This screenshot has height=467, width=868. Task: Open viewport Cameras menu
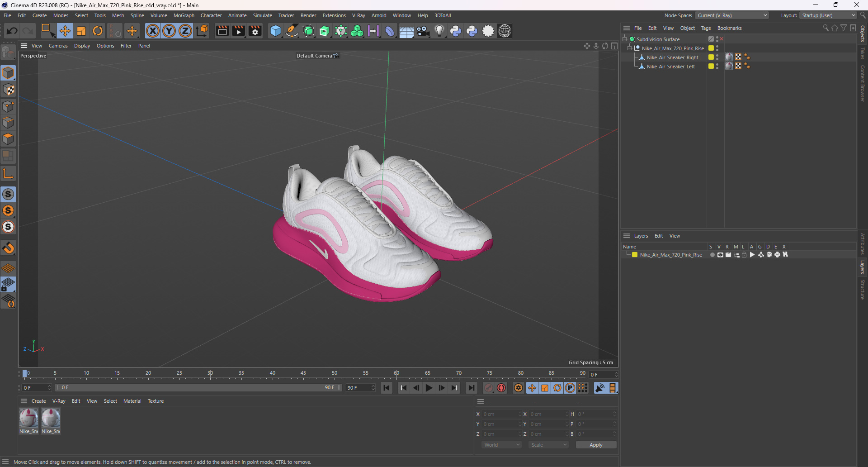pos(58,46)
